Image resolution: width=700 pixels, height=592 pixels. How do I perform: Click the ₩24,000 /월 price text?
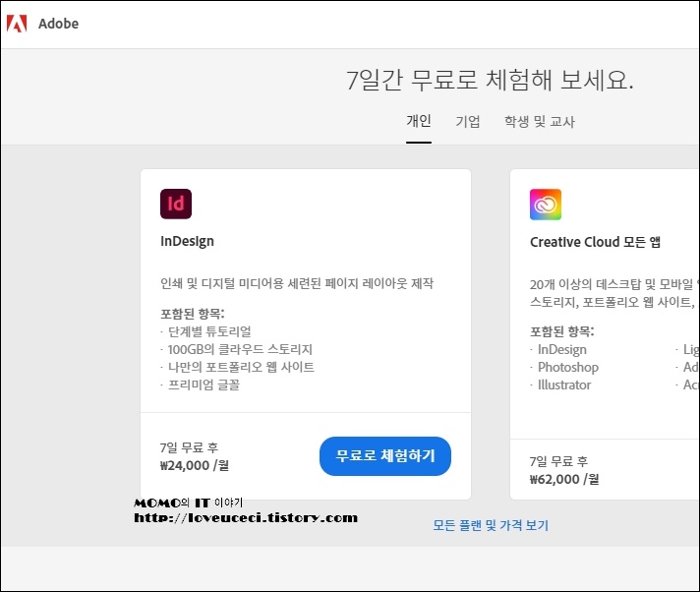[195, 466]
